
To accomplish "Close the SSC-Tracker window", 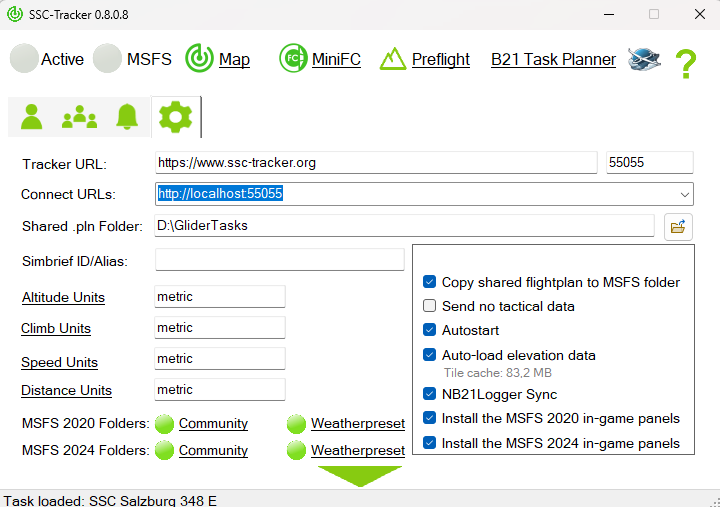I will [700, 14].
